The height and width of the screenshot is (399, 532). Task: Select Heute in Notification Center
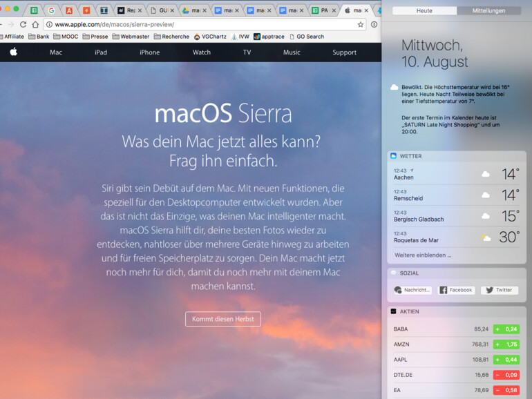(424, 10)
